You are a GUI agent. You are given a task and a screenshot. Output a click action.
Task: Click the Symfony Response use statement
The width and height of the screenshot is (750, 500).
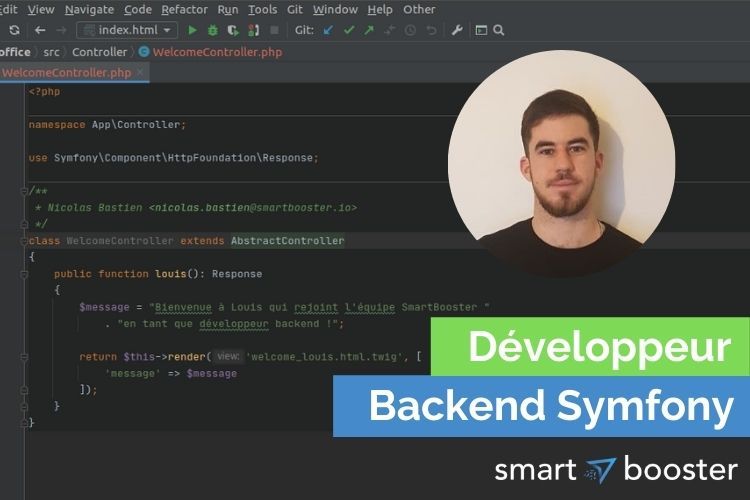click(x=174, y=158)
